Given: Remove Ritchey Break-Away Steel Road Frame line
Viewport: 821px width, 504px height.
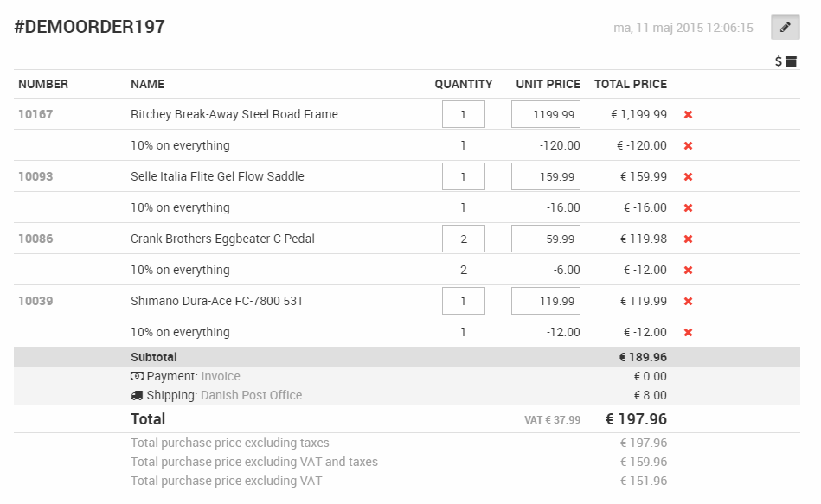Looking at the screenshot, I should (689, 114).
